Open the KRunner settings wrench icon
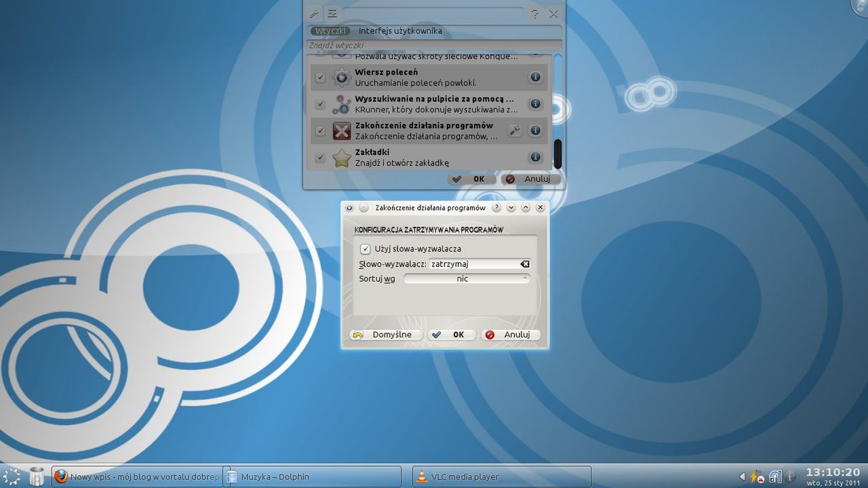The image size is (868, 488). [x=314, y=13]
